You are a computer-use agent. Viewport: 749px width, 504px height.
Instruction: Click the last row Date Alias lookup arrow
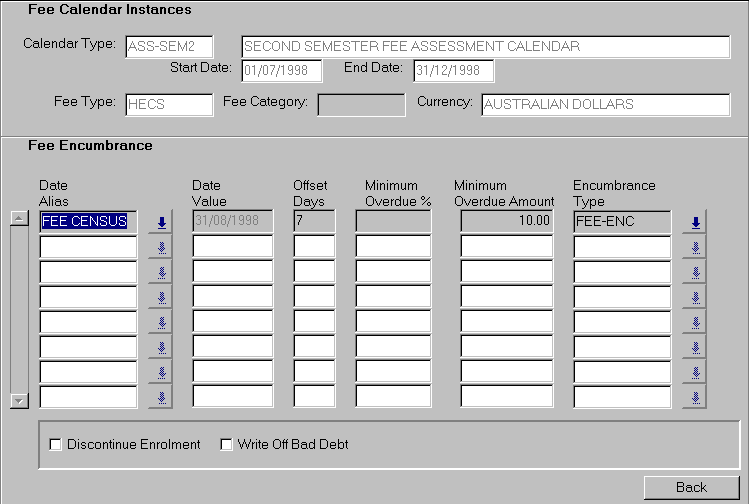(160, 397)
